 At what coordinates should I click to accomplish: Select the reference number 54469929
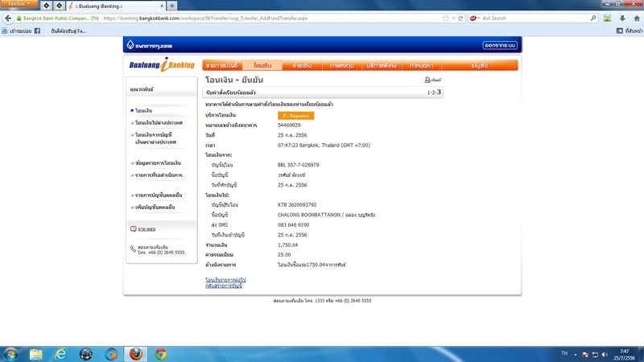pos(289,125)
